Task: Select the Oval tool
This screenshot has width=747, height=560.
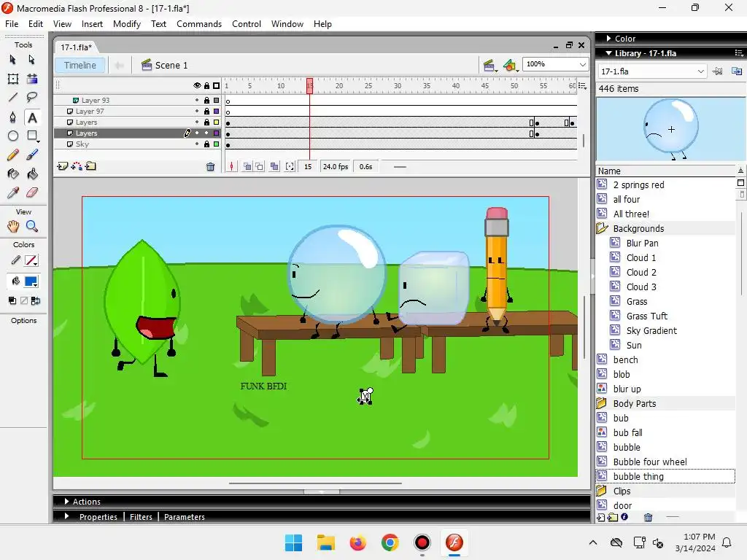Action: (13, 136)
